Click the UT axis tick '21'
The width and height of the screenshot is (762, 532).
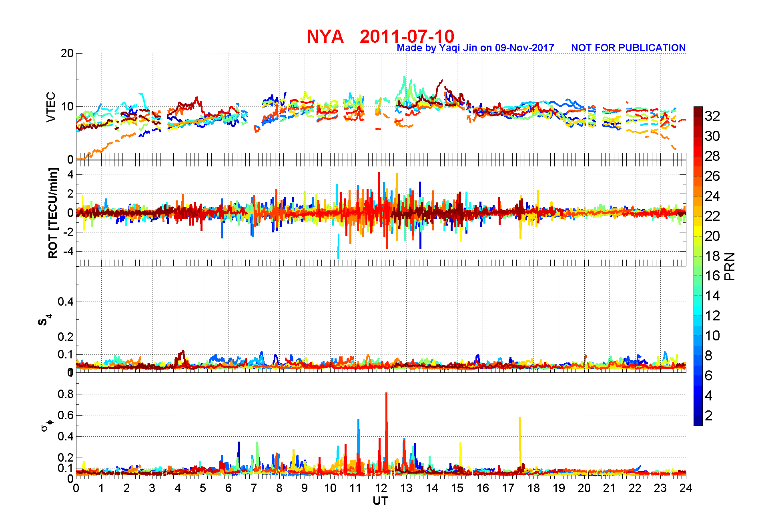(x=610, y=488)
